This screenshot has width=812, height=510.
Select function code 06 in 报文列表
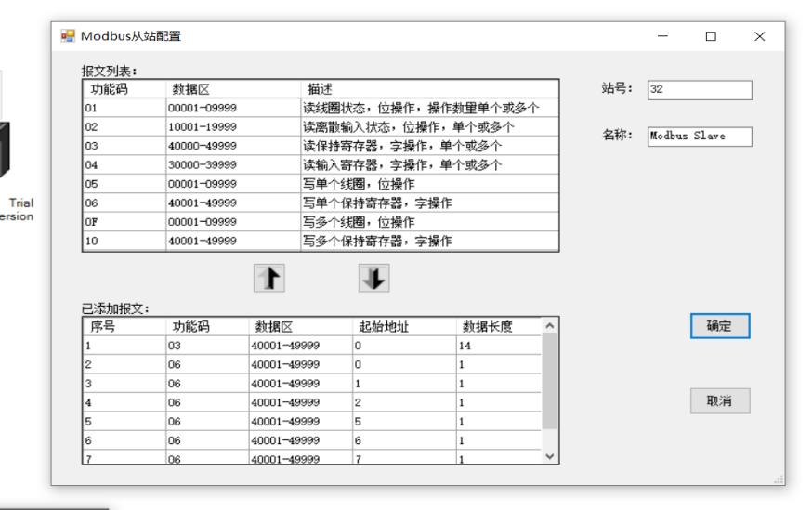[x=321, y=203]
